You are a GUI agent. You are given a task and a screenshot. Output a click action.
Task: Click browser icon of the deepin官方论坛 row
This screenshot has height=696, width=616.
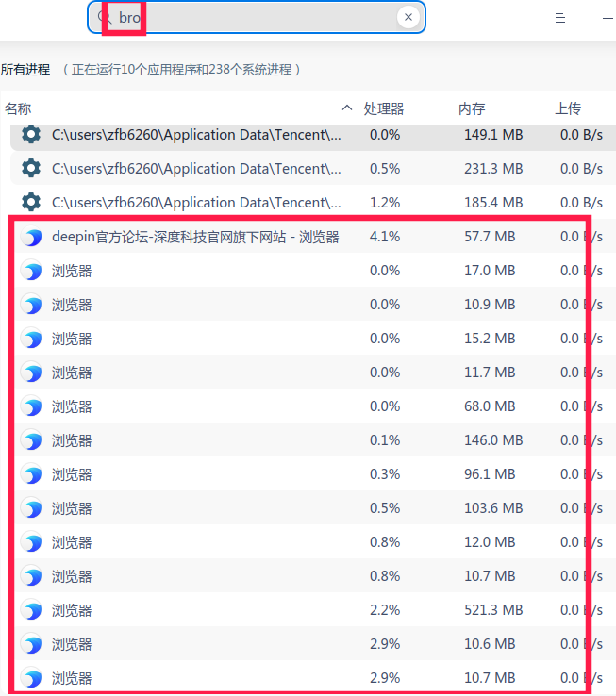coord(31,237)
